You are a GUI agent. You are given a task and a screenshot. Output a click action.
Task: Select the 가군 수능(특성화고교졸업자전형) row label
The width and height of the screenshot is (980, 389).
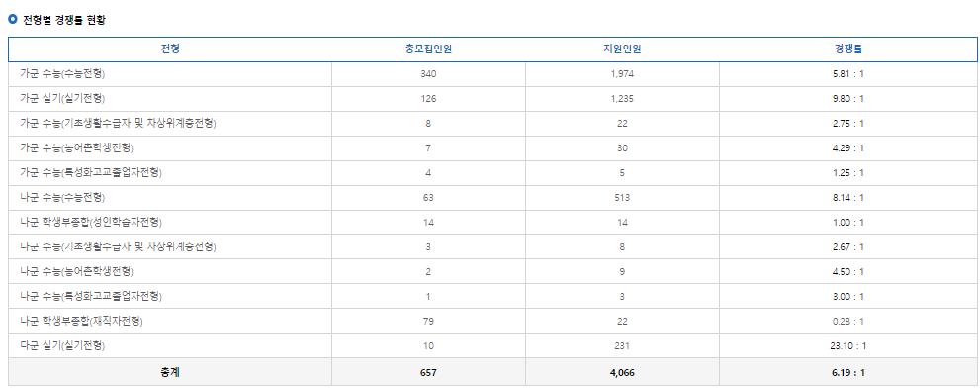click(x=91, y=172)
